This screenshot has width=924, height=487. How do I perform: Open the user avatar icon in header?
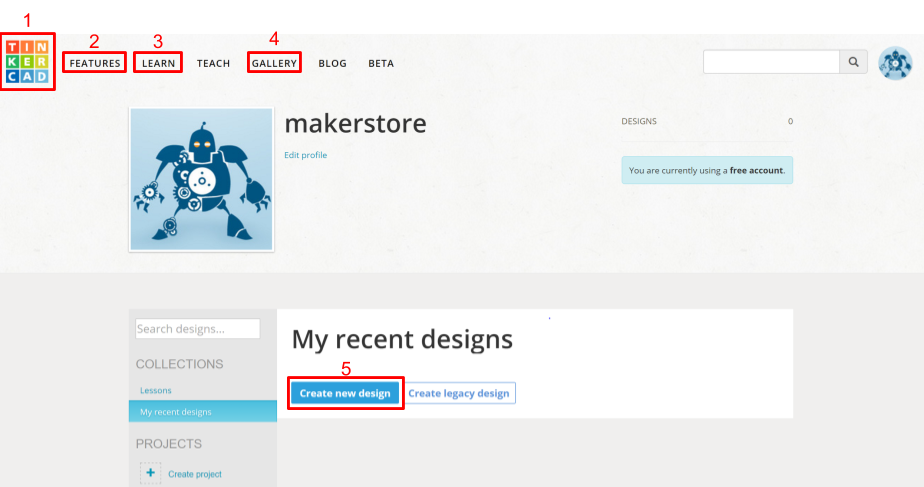point(895,63)
